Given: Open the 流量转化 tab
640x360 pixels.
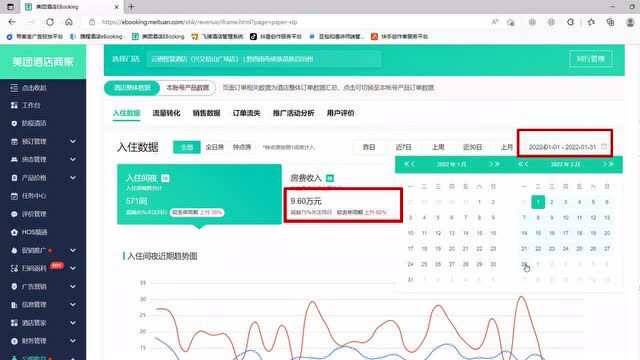Looking at the screenshot, I should (x=166, y=113).
